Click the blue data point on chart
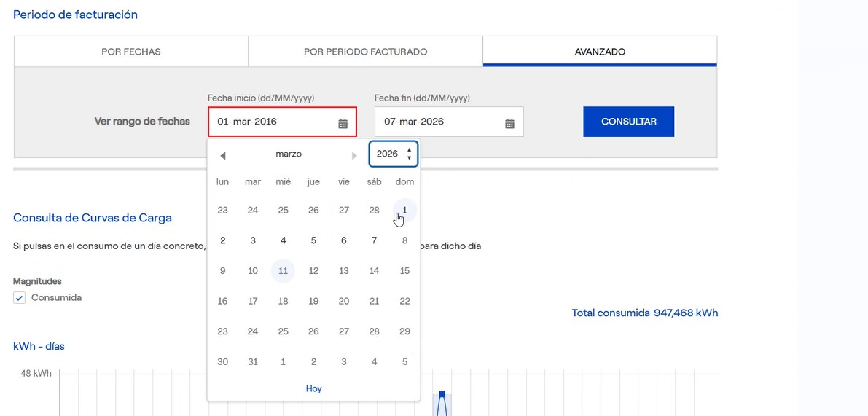Viewport: 868px width, 416px height. pos(442,395)
